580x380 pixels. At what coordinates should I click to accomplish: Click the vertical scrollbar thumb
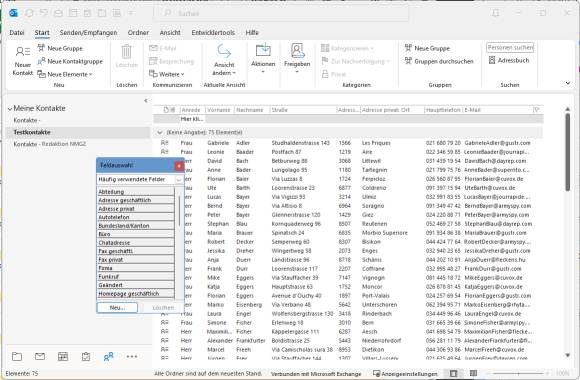[x=567, y=152]
